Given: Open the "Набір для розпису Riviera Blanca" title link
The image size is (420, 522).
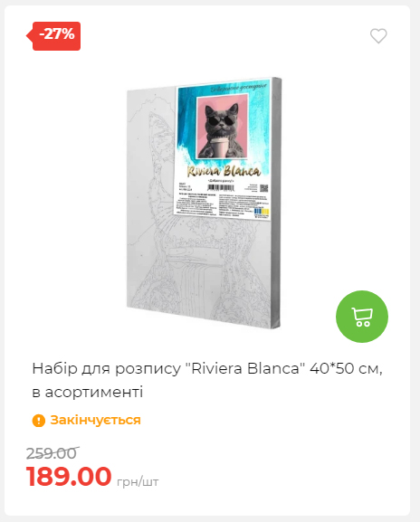Looking at the screenshot, I should pyautogui.click(x=207, y=369).
